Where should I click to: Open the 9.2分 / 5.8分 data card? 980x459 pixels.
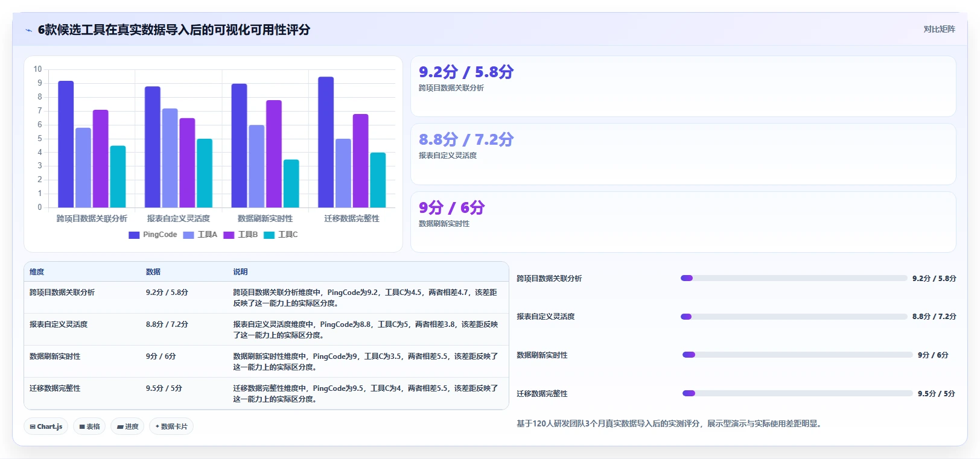[x=683, y=86]
